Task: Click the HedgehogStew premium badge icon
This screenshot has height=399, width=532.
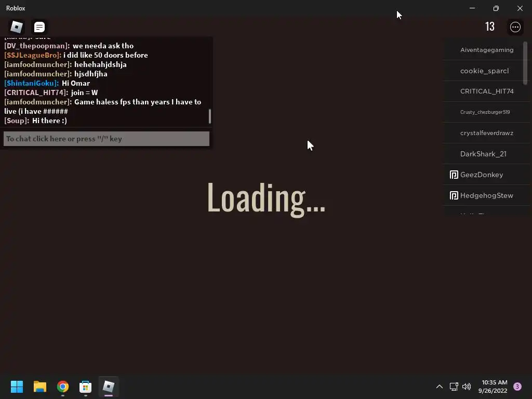Action: pyautogui.click(x=454, y=195)
